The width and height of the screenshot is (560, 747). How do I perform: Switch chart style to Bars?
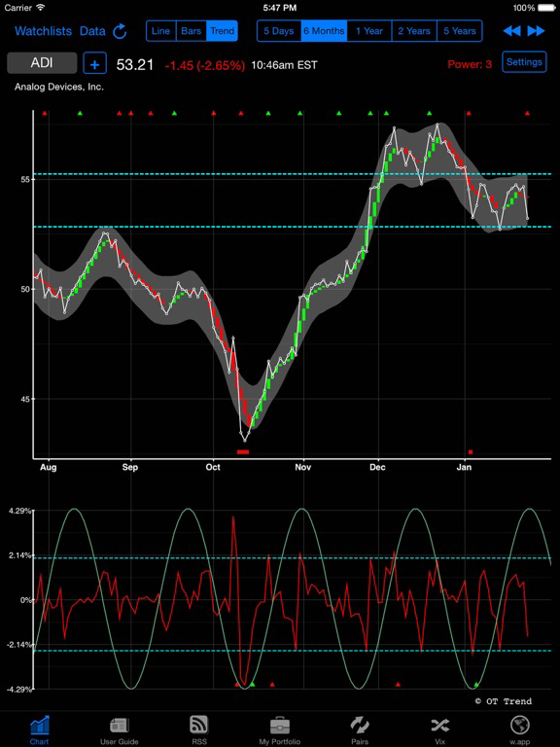[x=192, y=31]
